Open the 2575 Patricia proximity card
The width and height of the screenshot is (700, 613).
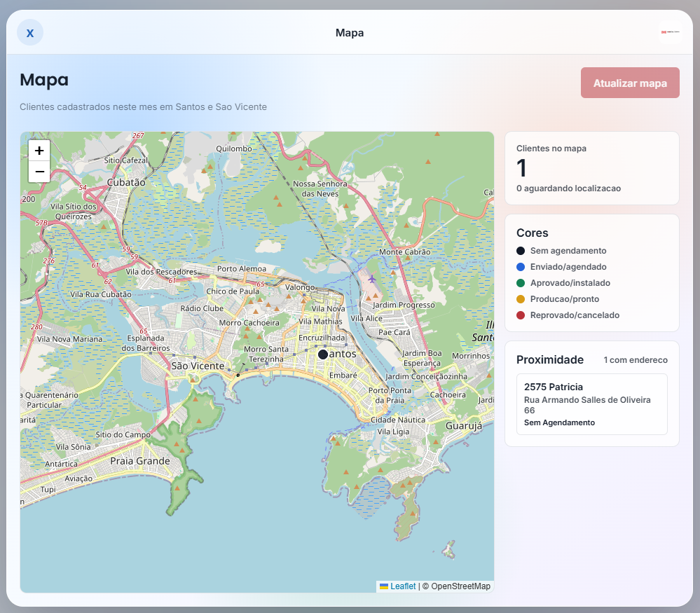(x=591, y=404)
